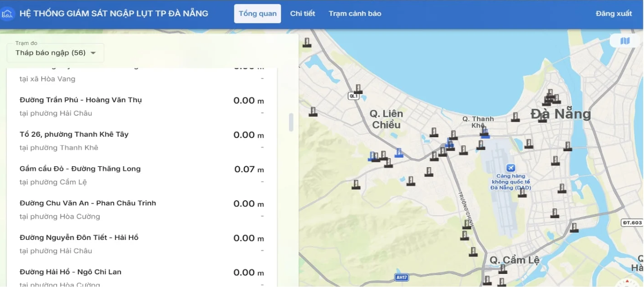Screen dimensions: 644x287
Task: Click the station list scrollbar thumb
Action: [x=291, y=122]
